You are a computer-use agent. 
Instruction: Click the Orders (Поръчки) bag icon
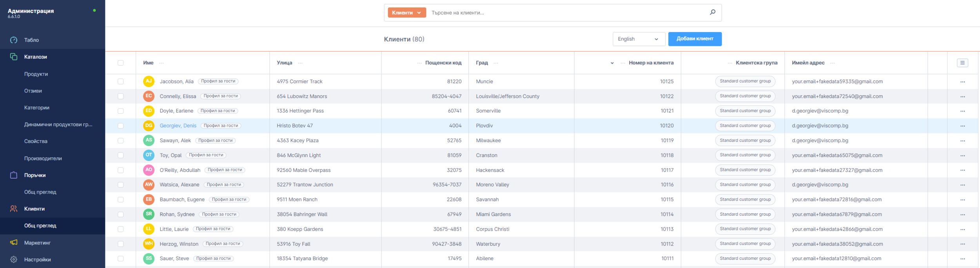point(14,175)
